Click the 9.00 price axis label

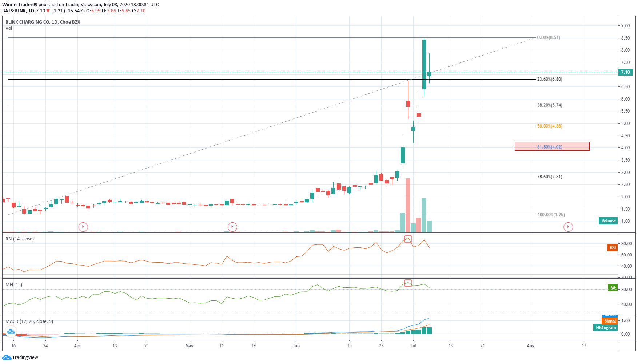coord(625,26)
